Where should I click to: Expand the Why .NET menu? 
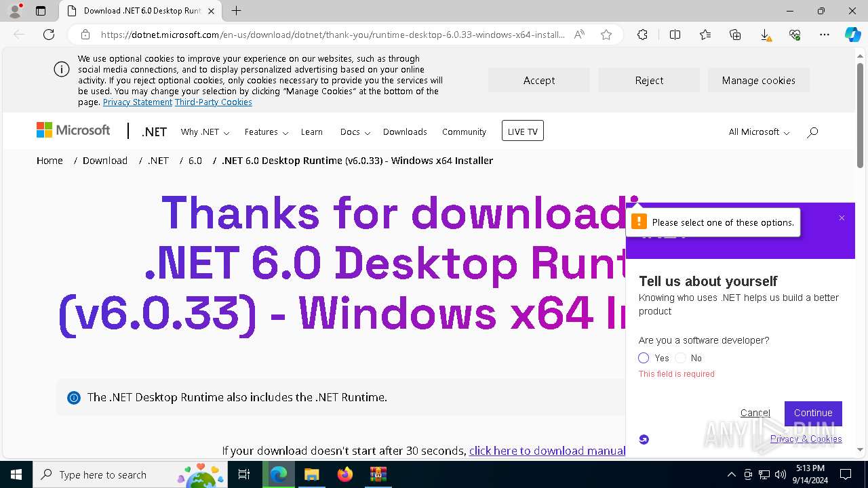(x=205, y=132)
